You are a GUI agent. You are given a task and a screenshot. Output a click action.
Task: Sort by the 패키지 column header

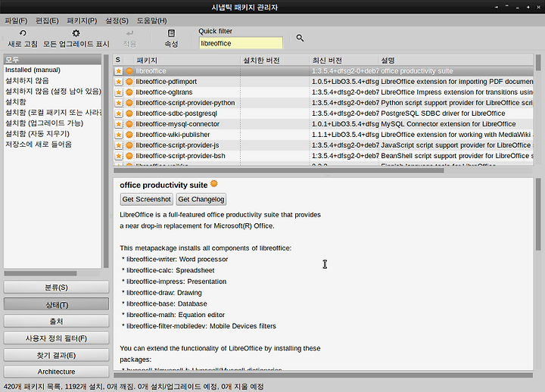187,60
